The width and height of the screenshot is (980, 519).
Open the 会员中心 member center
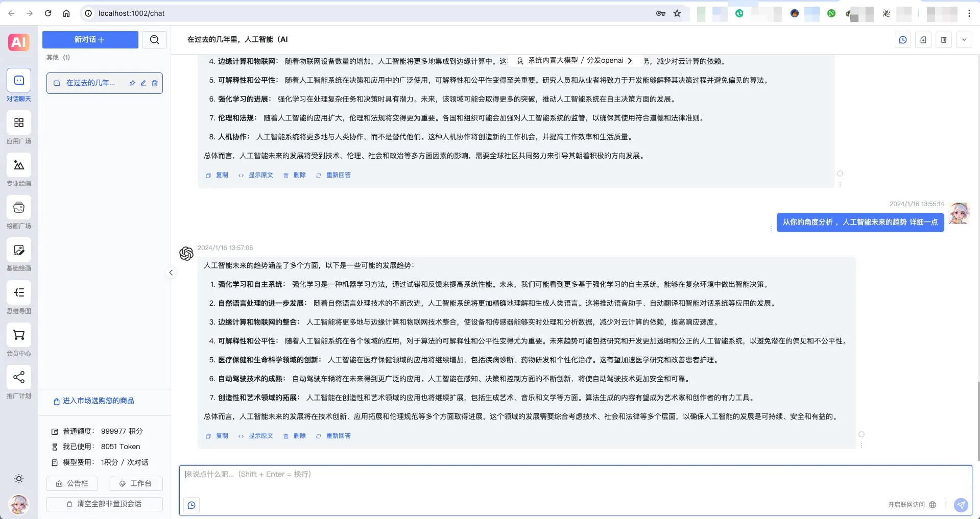tap(19, 340)
